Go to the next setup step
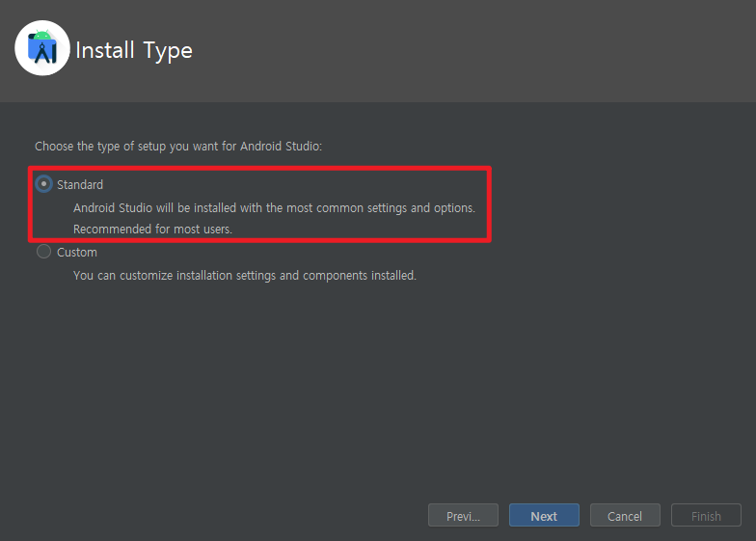Screen dimensions: 756x541 coord(544,515)
